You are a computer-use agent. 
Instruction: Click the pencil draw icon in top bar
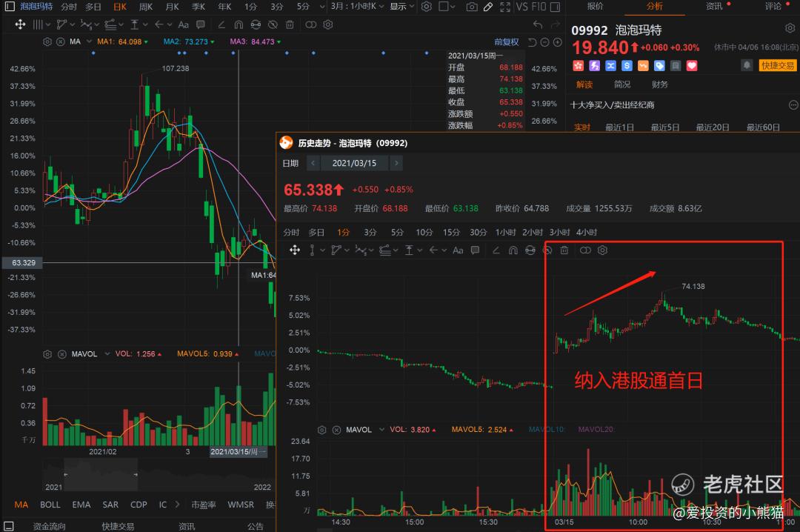coord(488,7)
